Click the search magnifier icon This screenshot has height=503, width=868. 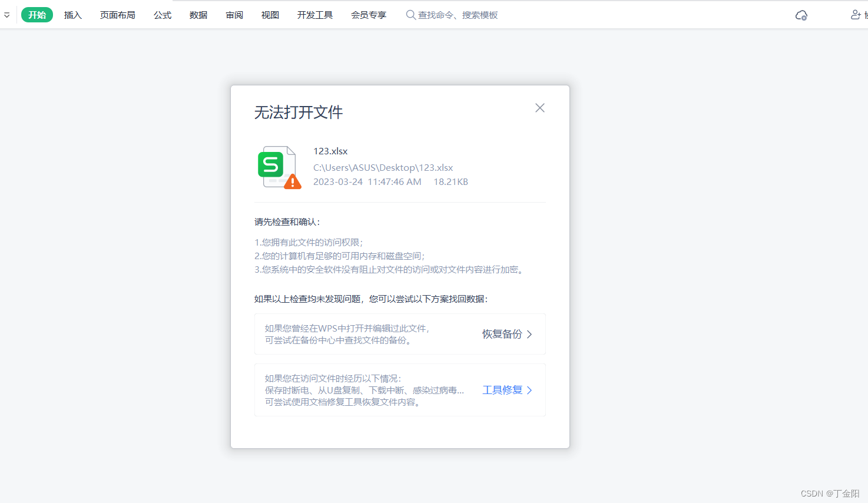(410, 15)
